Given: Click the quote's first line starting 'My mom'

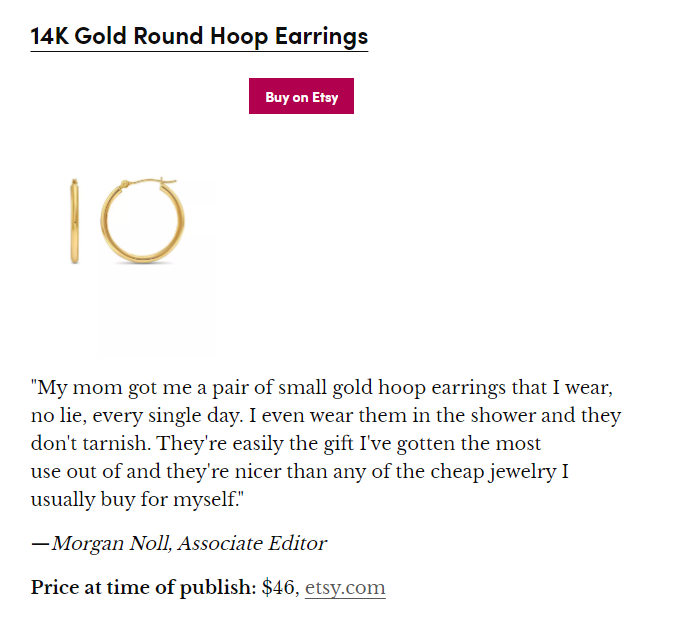Looking at the screenshot, I should [322, 388].
